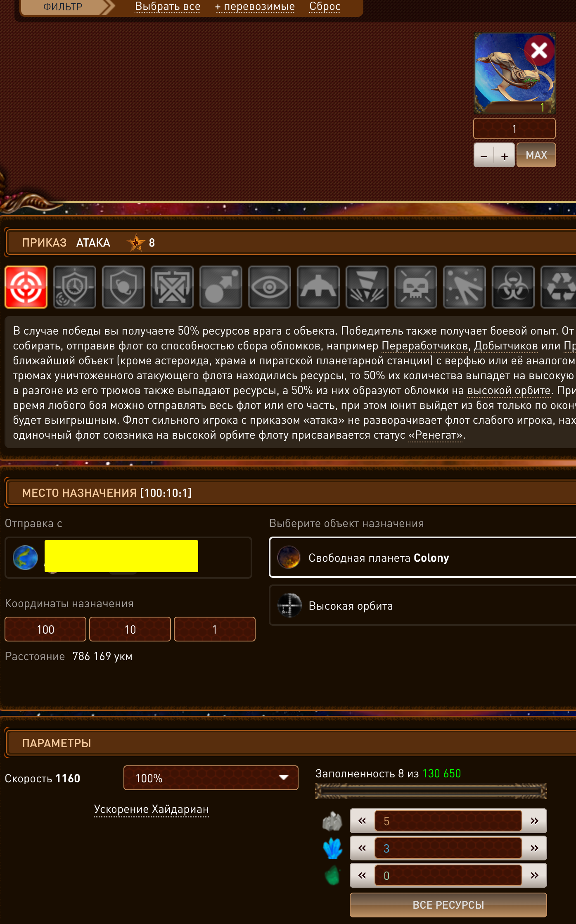Select Высокая орбита as destination
Viewport: 576px width, 924px height.
(422, 606)
